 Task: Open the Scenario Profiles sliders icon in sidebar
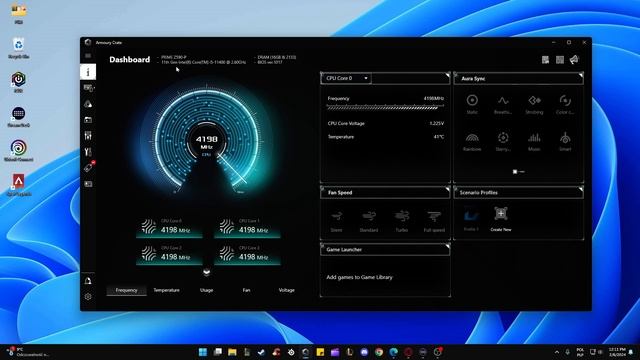tap(88, 136)
